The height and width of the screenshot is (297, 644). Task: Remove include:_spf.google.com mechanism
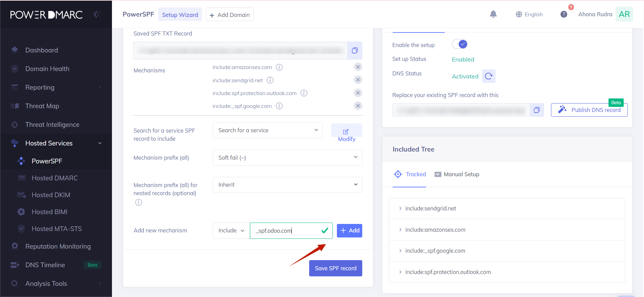click(358, 106)
